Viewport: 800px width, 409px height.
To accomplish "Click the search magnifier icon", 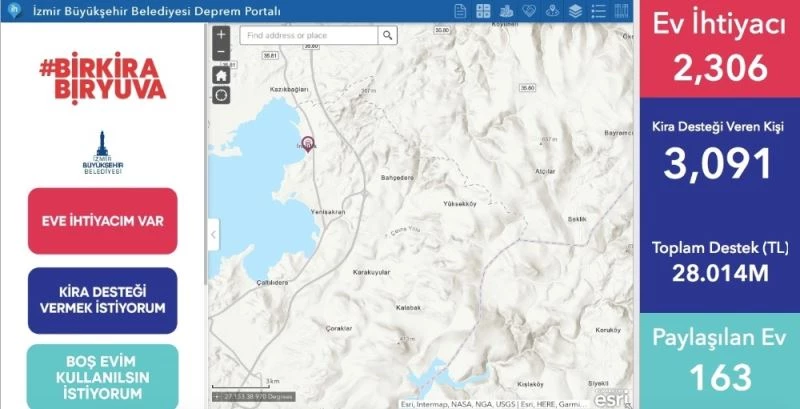I will [388, 35].
